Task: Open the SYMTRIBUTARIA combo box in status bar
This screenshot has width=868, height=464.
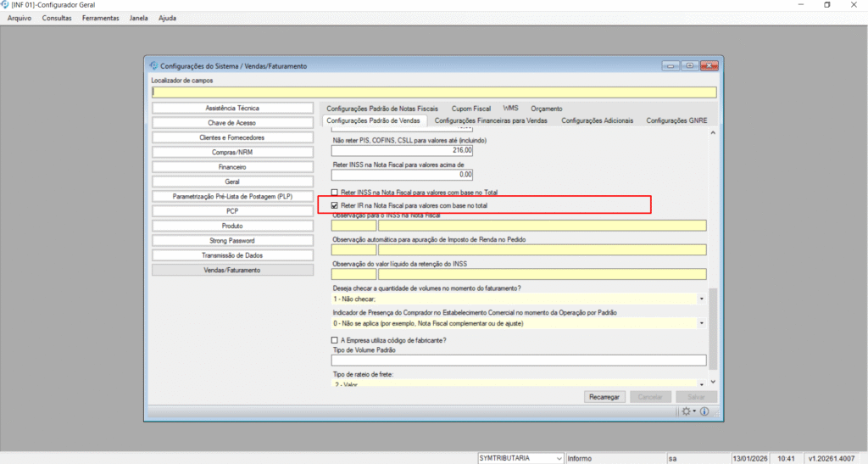Action: 559,458
